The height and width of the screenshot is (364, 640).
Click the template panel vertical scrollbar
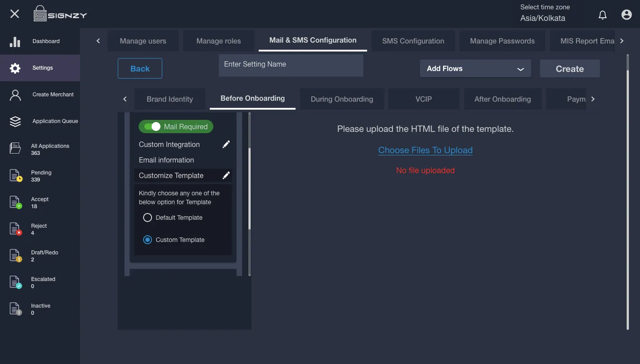click(249, 189)
